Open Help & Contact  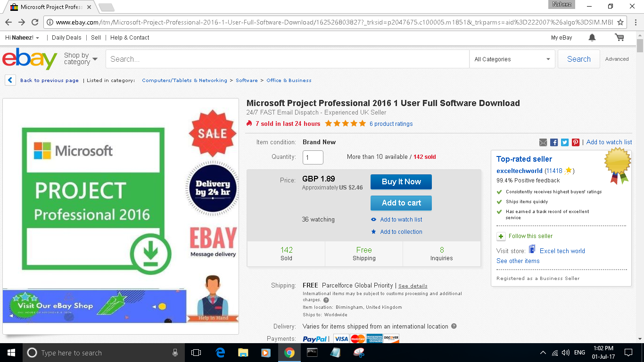[x=130, y=38]
